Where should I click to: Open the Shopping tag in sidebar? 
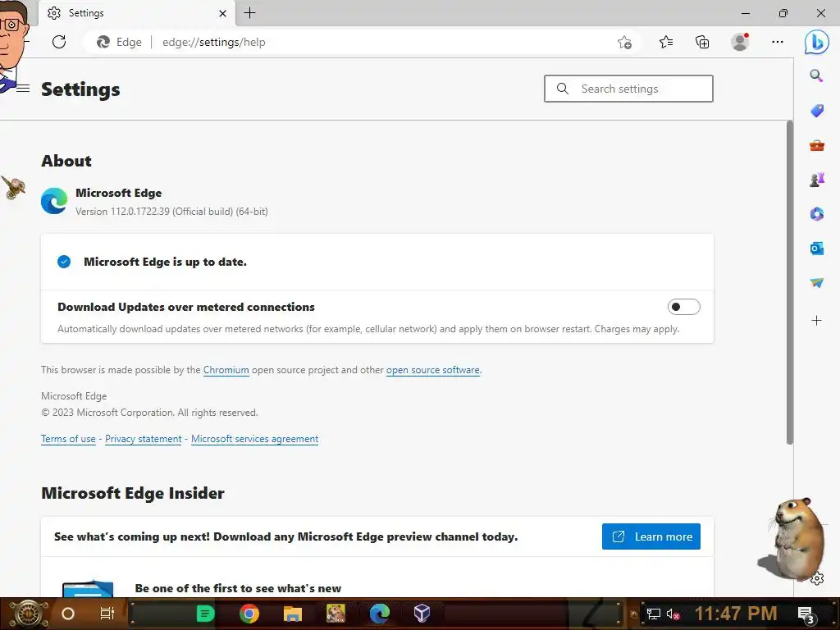click(816, 111)
